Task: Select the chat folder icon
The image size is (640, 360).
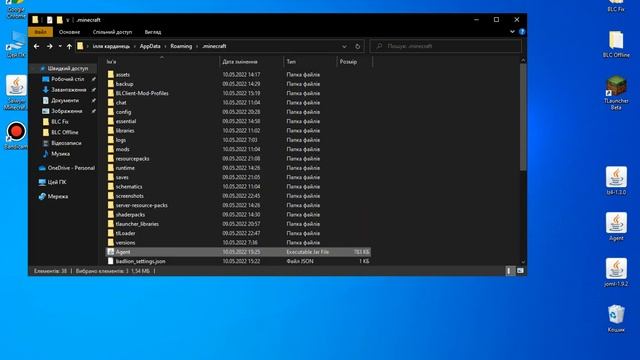Action: [x=111, y=102]
